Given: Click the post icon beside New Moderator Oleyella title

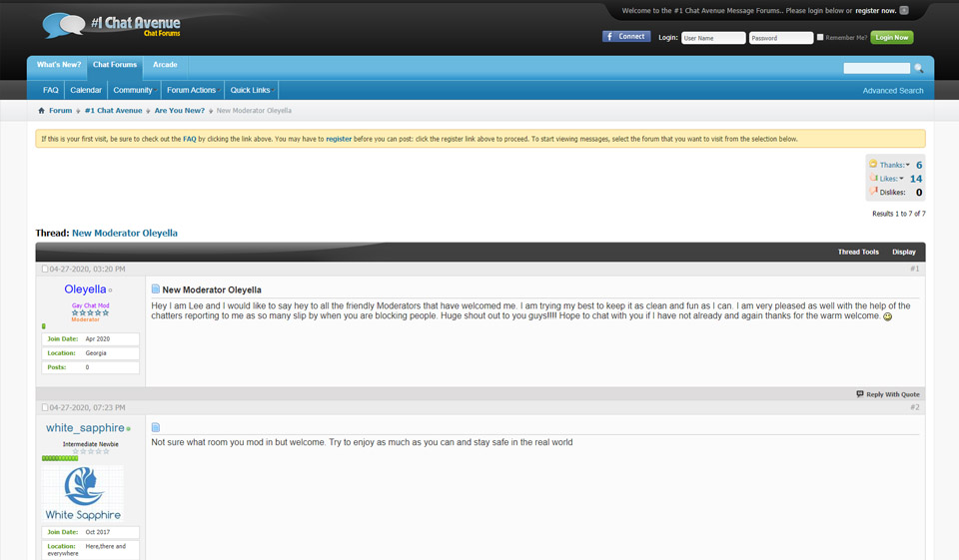Looking at the screenshot, I should [156, 289].
